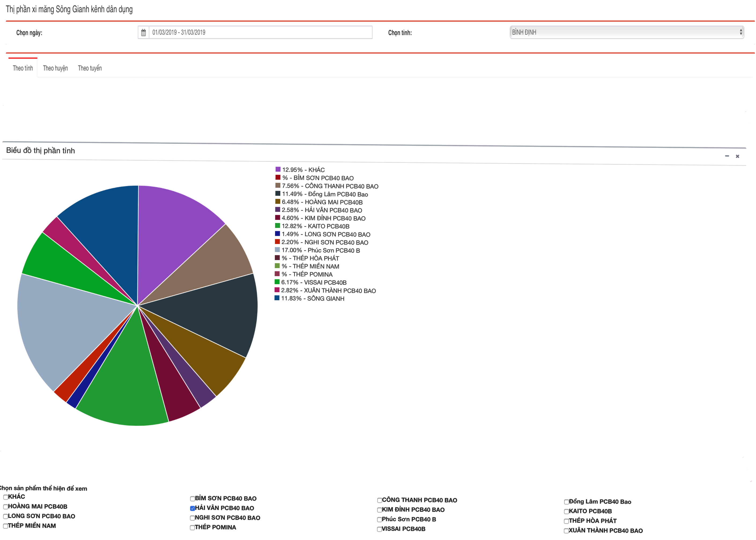This screenshot has height=540, width=756.
Task: Click the HẢI VÂN PCB40 BAO legend swatch
Action: 277,209
